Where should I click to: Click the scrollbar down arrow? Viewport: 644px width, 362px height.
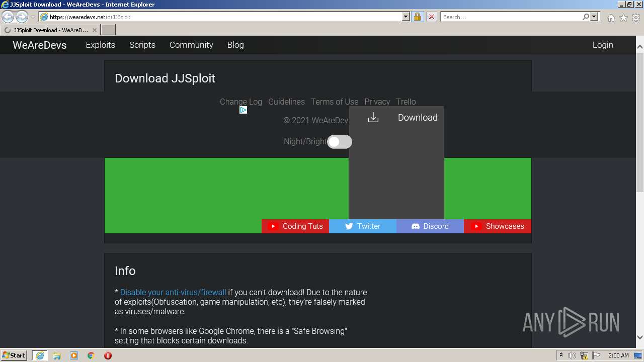[x=640, y=337]
